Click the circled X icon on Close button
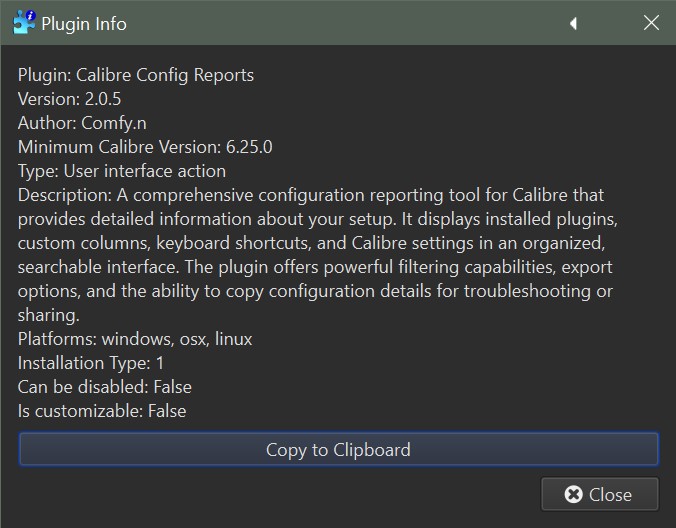Screen dimensions: 676x528 click(x=573, y=494)
